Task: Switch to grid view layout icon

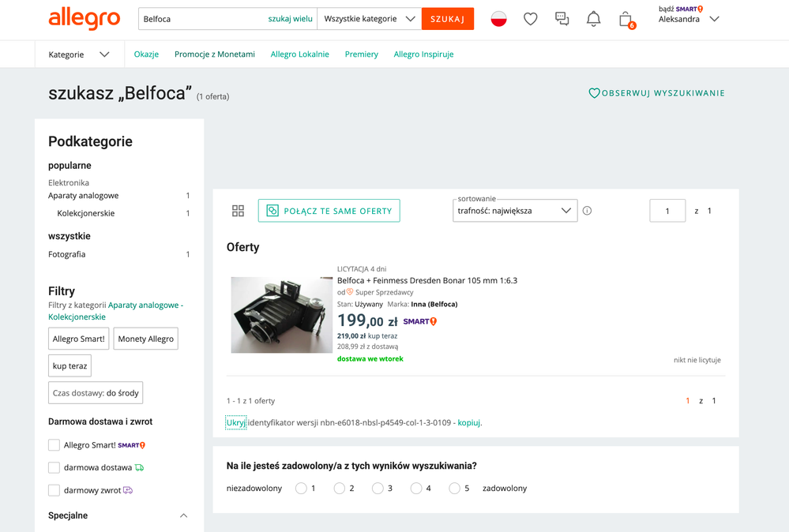Action: [238, 211]
